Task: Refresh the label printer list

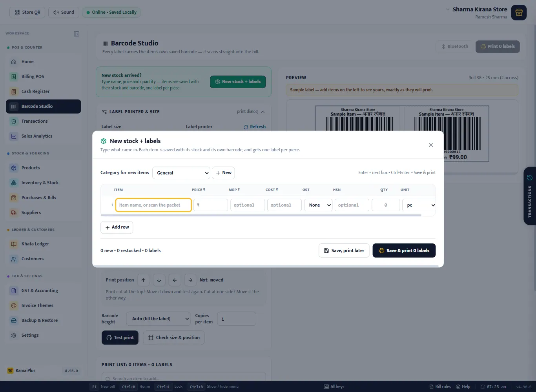Action: click(255, 127)
